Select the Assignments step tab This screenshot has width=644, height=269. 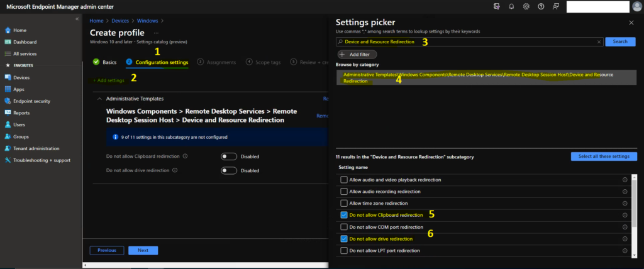coord(216,62)
